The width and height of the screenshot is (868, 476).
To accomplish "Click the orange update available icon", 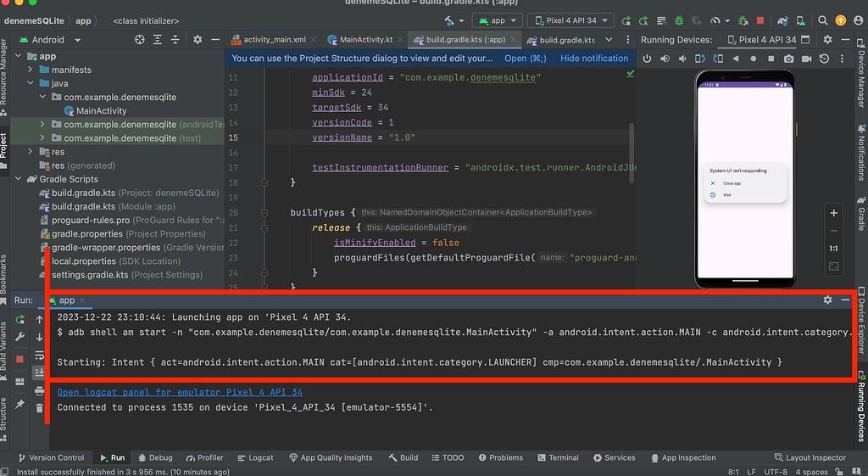I will tap(840, 20).
